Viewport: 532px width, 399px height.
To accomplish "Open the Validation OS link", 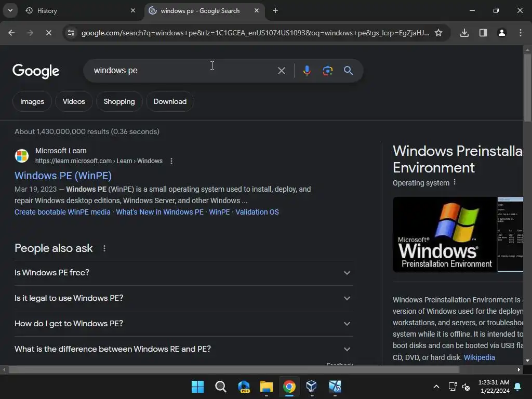I will pyautogui.click(x=257, y=212).
